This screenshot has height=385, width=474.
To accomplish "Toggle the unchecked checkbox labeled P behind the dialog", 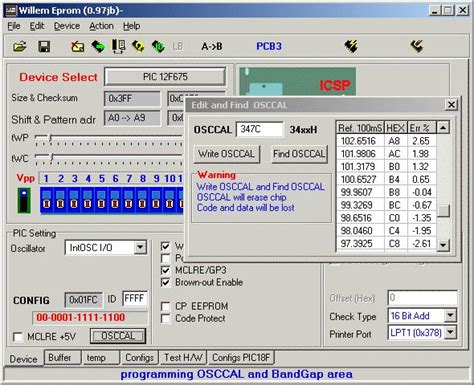I will pyautogui.click(x=165, y=258).
